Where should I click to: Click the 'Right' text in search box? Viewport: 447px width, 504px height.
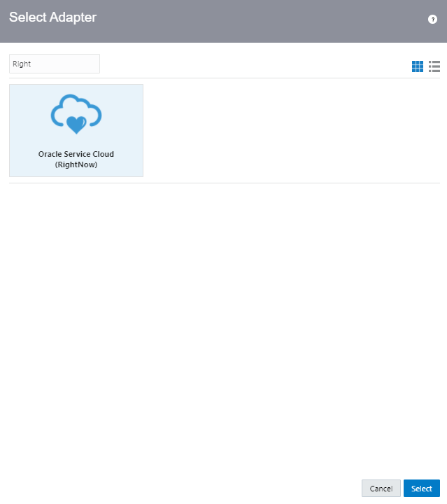point(22,64)
